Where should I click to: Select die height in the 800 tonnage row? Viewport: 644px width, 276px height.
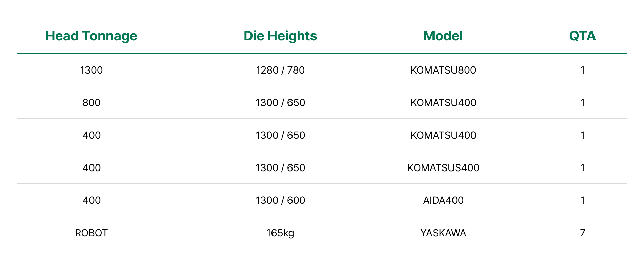point(280,103)
